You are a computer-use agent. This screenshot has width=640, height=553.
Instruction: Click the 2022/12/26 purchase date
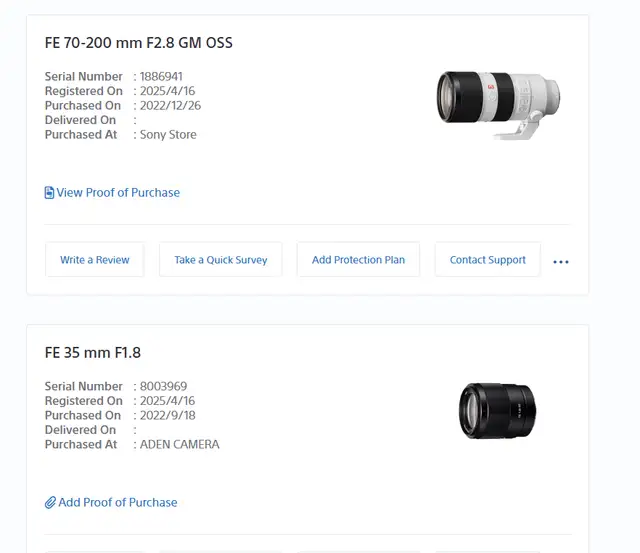pyautogui.click(x=170, y=106)
